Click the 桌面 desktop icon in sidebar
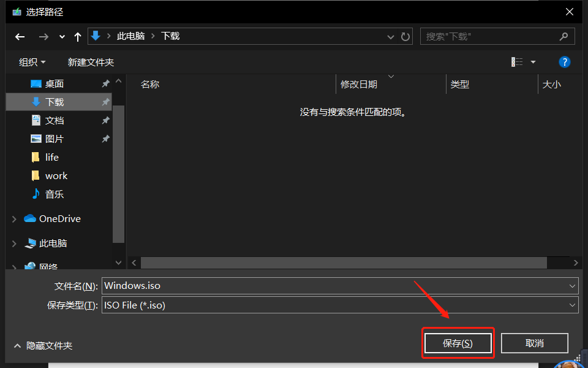Viewport: 588px width, 368px height. tap(36, 84)
